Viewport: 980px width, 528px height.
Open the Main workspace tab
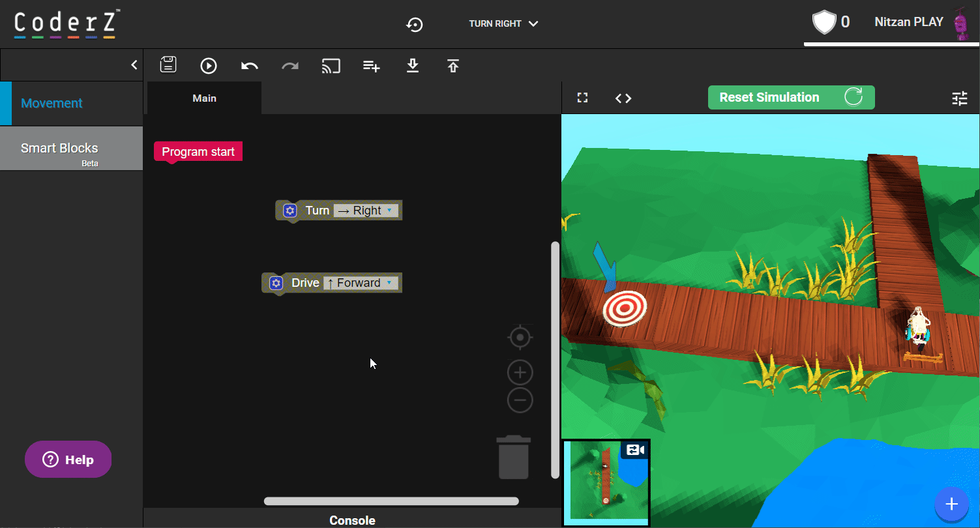[x=204, y=98]
